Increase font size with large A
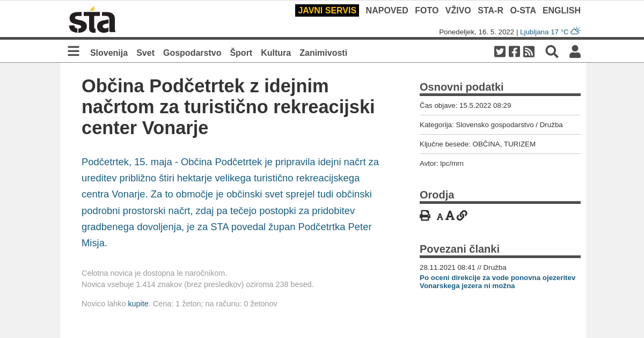 point(450,216)
